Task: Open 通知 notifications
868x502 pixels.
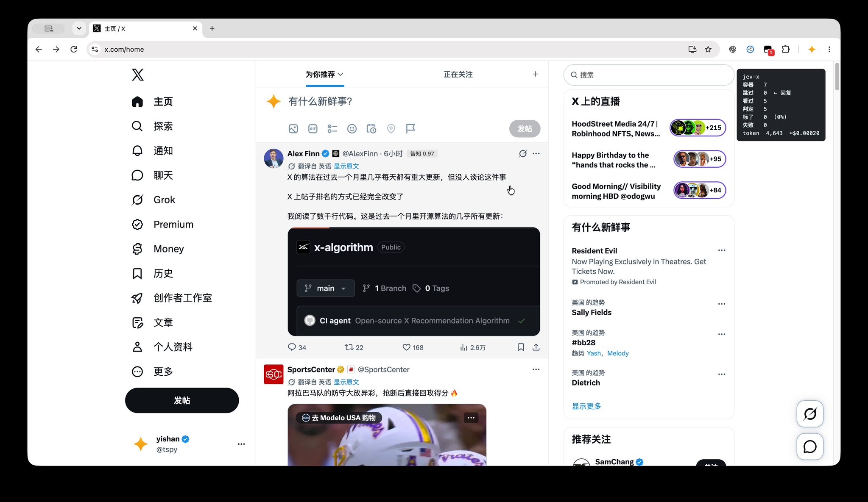Action: tap(152, 151)
